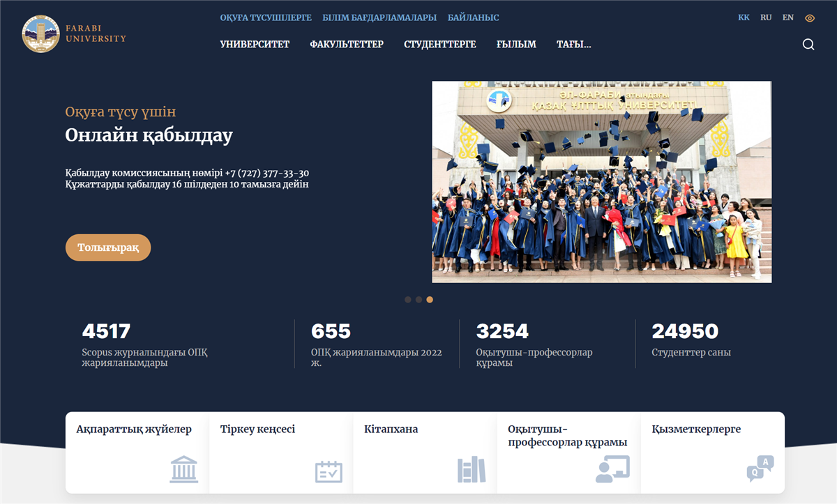Switch language to EN

point(787,17)
